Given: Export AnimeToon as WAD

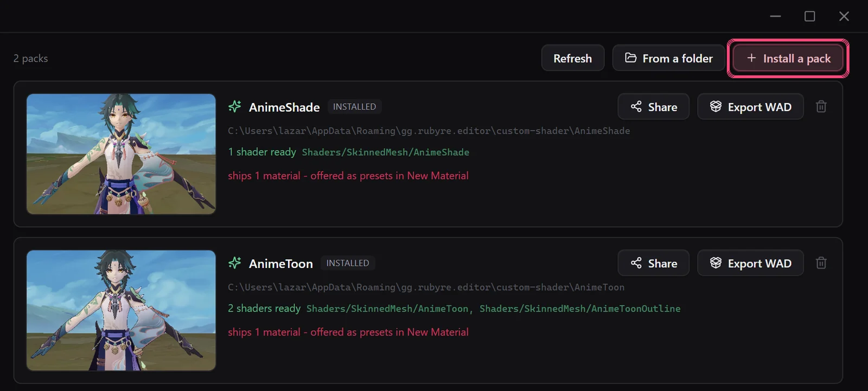Looking at the screenshot, I should [750, 262].
